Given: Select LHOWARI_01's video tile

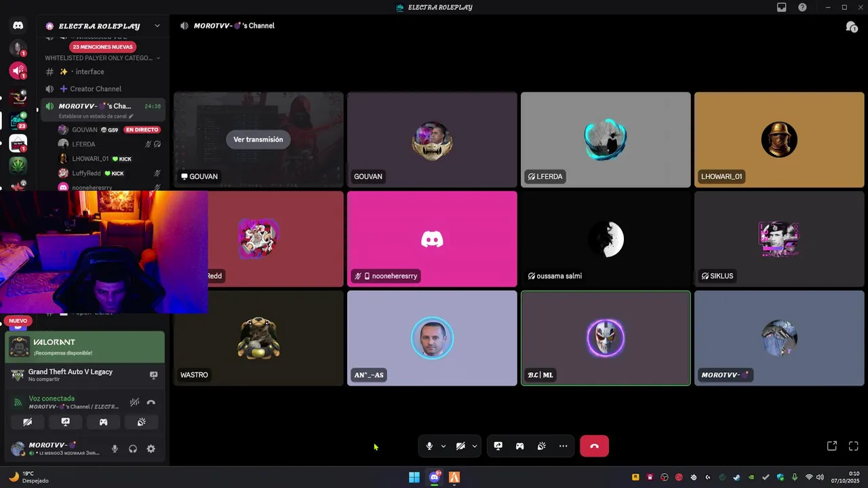Looking at the screenshot, I should (779, 140).
